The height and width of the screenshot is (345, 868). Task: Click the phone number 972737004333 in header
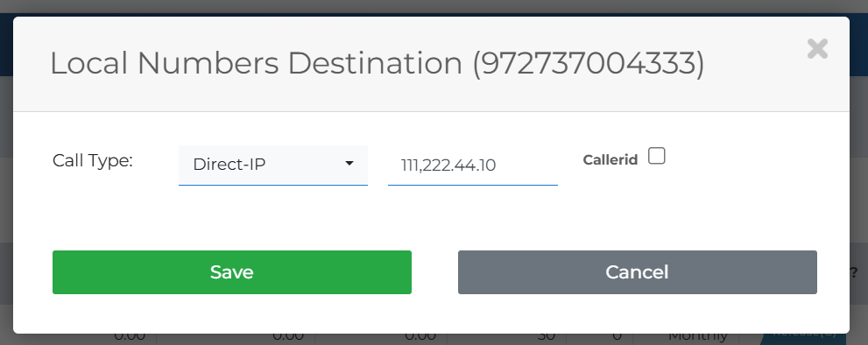(589, 63)
